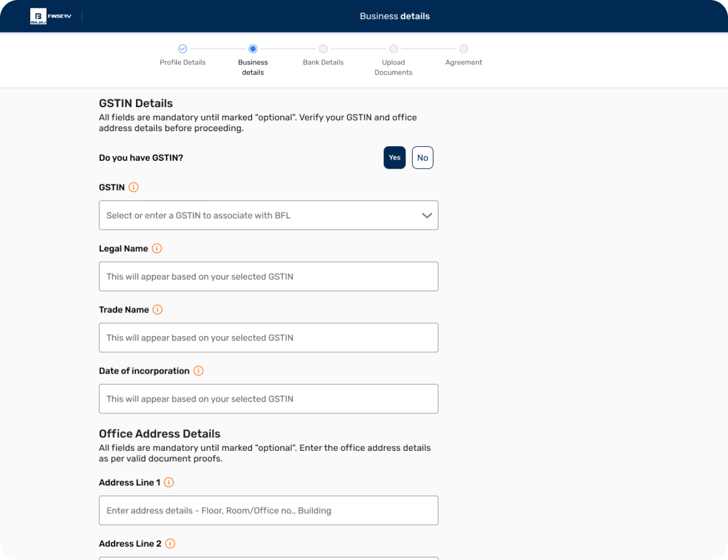The height and width of the screenshot is (560, 728).
Task: Open the GSTIN selection combo box
Action: coord(258,216)
